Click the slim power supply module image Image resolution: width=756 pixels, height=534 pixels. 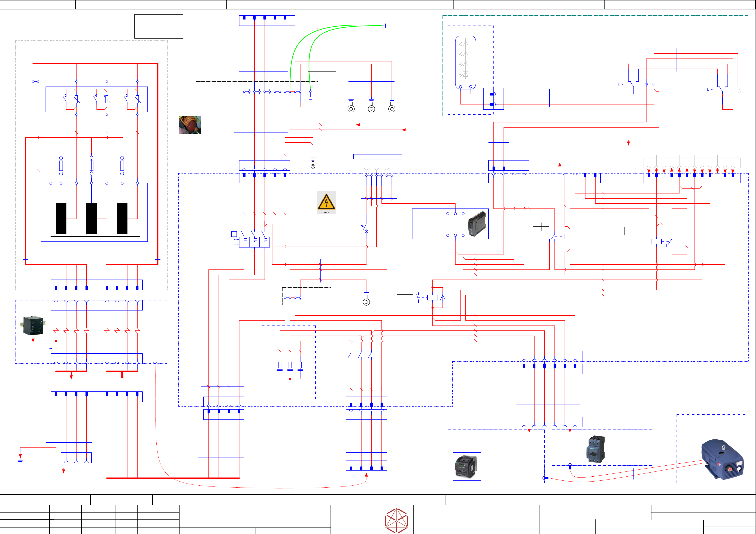tap(477, 224)
